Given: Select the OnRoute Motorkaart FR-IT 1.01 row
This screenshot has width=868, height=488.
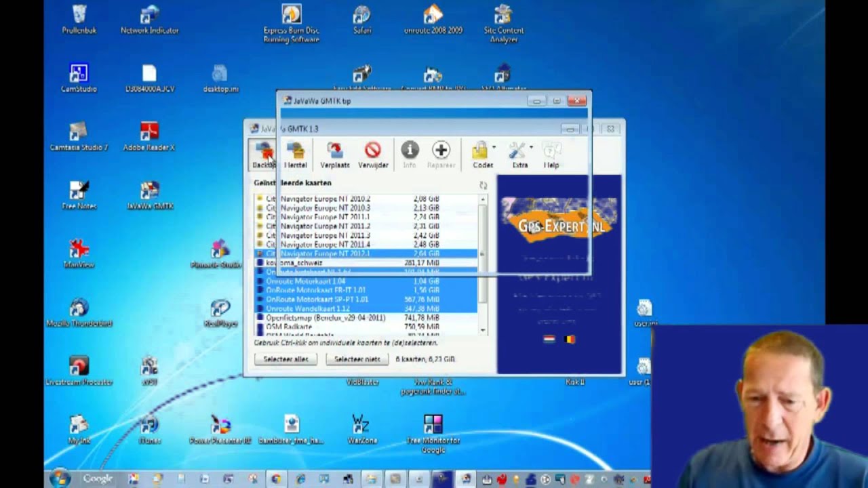Looking at the screenshot, I should pyautogui.click(x=366, y=290).
